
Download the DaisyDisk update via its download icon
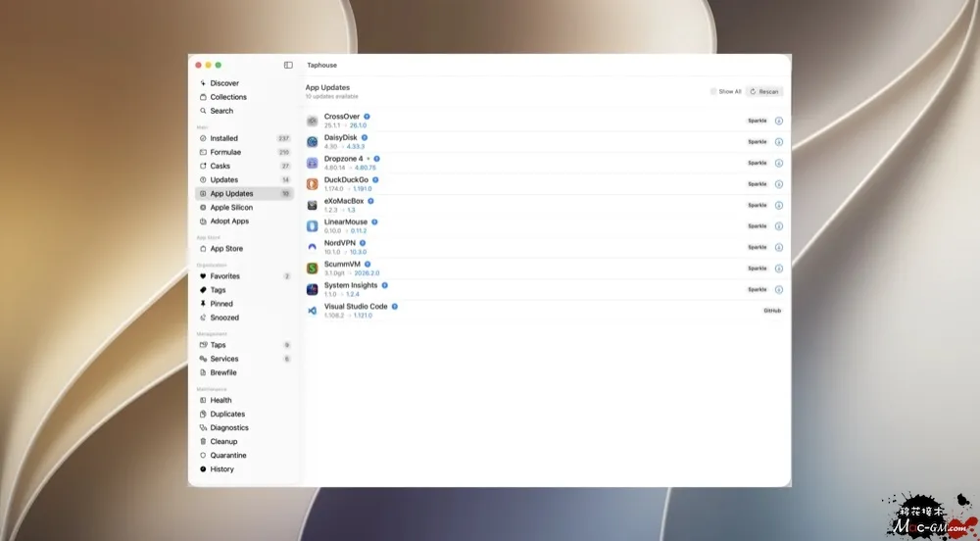click(x=779, y=142)
